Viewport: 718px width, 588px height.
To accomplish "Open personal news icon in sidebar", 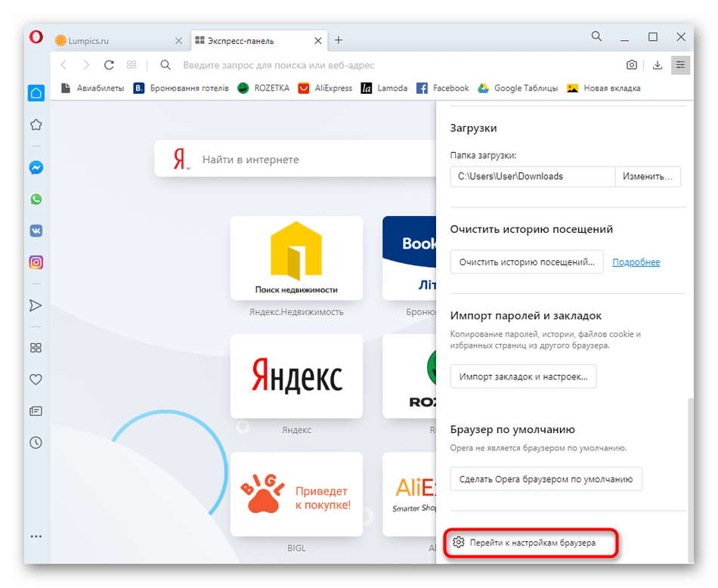I will click(x=36, y=411).
